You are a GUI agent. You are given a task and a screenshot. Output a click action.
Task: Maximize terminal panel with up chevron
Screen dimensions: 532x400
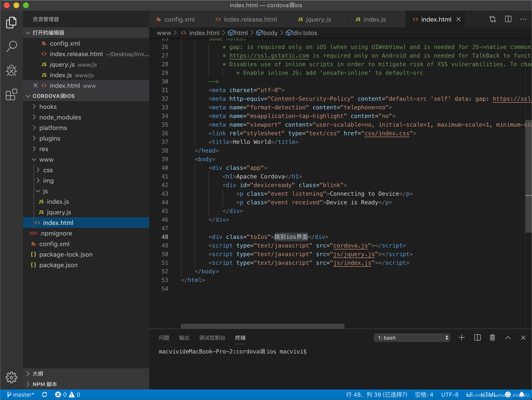(x=508, y=337)
